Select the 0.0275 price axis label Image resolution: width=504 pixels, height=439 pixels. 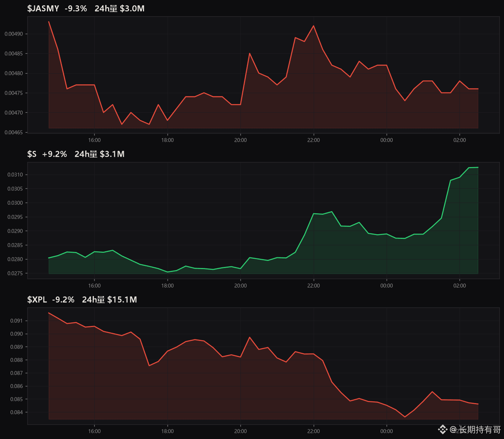pos(15,273)
